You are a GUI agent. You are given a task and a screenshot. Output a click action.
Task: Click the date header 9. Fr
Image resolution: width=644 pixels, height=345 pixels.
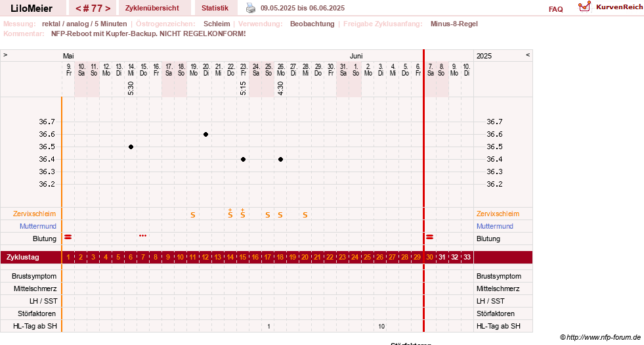coord(68,70)
